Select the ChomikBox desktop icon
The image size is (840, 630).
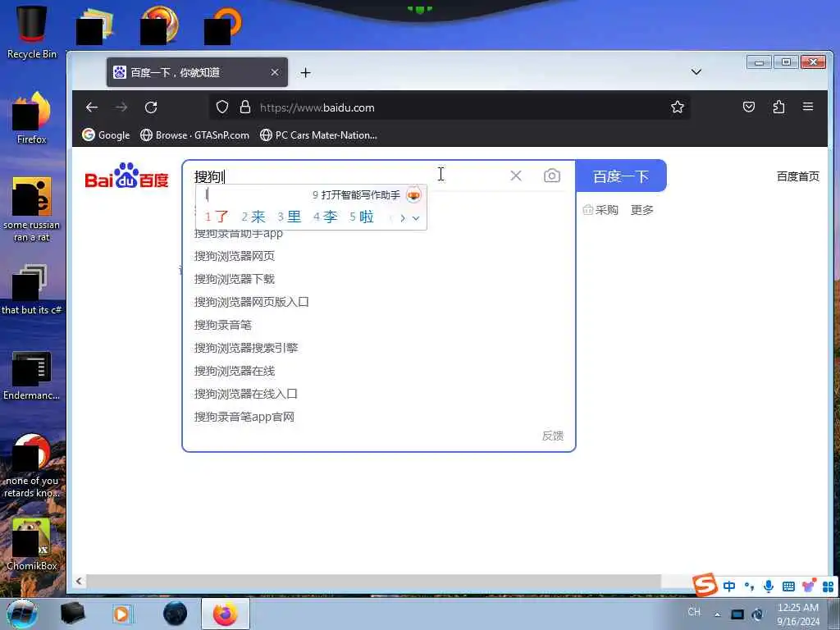(x=32, y=544)
